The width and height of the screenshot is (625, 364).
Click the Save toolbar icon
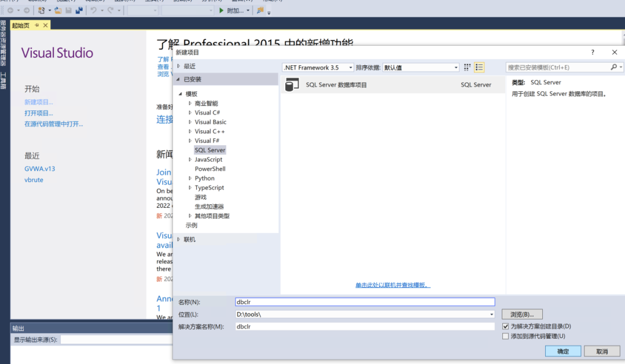68,11
